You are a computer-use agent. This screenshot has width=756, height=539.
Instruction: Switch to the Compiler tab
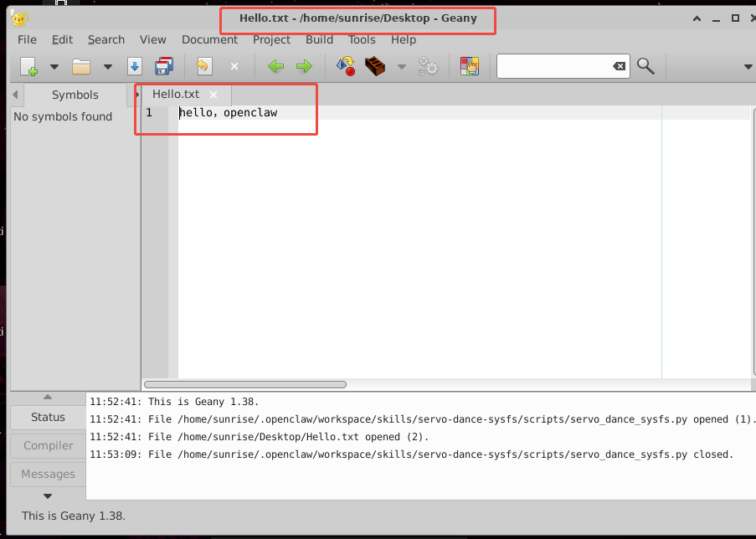pyautogui.click(x=48, y=445)
